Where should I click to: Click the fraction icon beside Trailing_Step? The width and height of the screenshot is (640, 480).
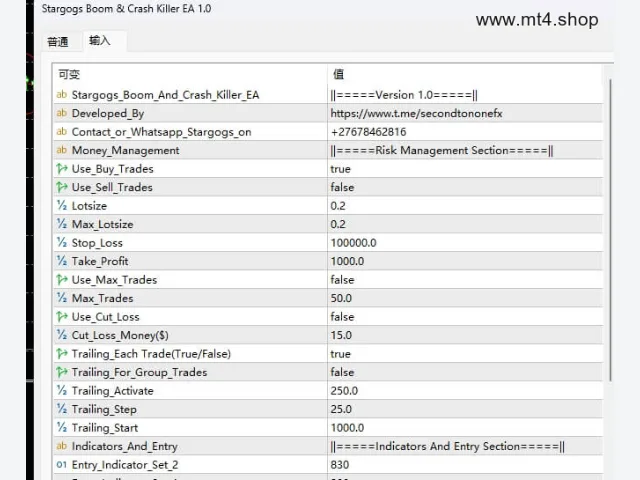pos(62,409)
